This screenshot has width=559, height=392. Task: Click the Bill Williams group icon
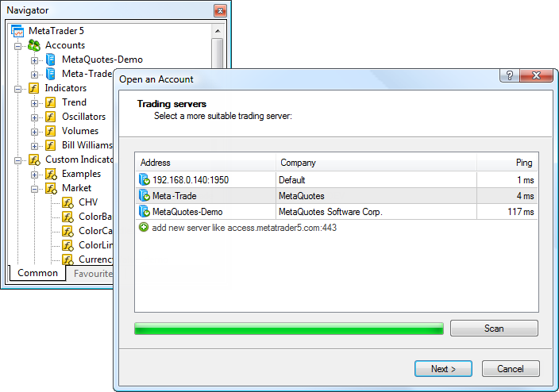coord(50,145)
